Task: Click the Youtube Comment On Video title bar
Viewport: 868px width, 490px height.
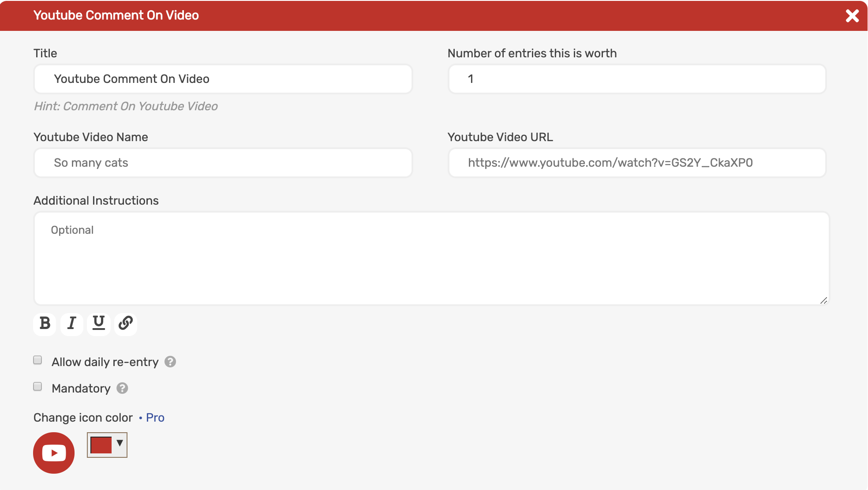Action: (x=116, y=15)
